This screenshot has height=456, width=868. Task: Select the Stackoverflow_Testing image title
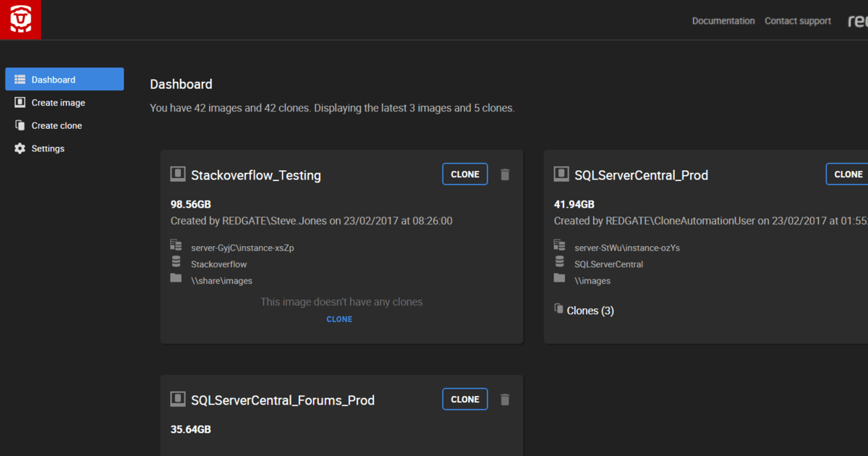tap(256, 175)
